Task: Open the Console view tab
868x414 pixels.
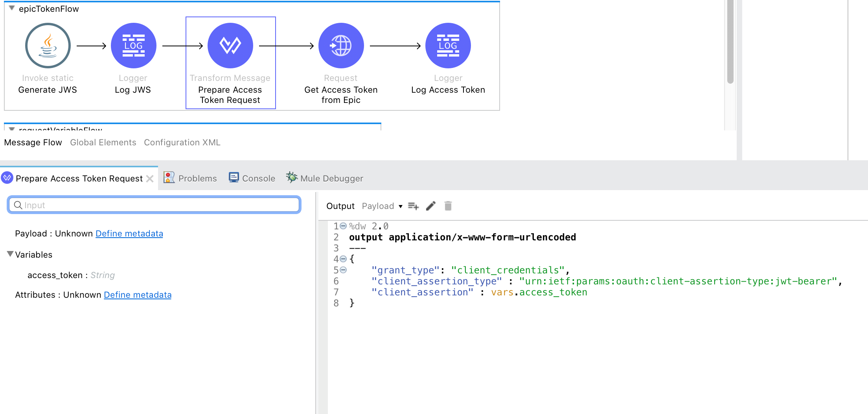Action: tap(252, 178)
